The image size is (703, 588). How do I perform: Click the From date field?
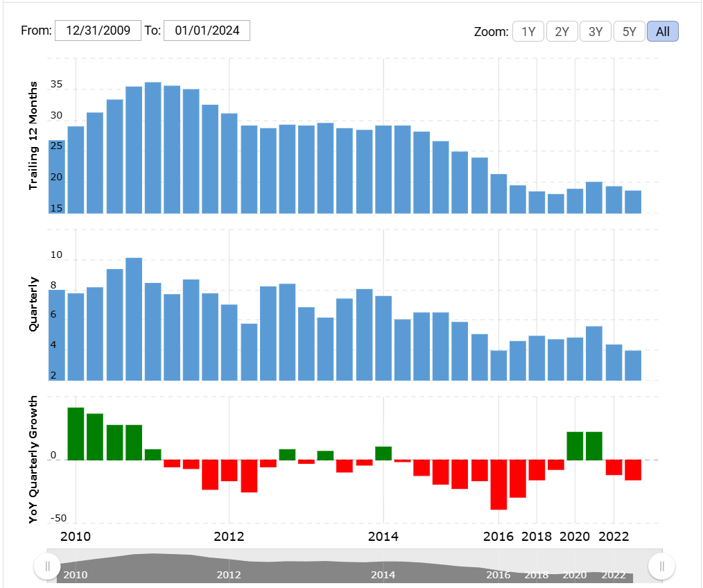pyautogui.click(x=98, y=31)
